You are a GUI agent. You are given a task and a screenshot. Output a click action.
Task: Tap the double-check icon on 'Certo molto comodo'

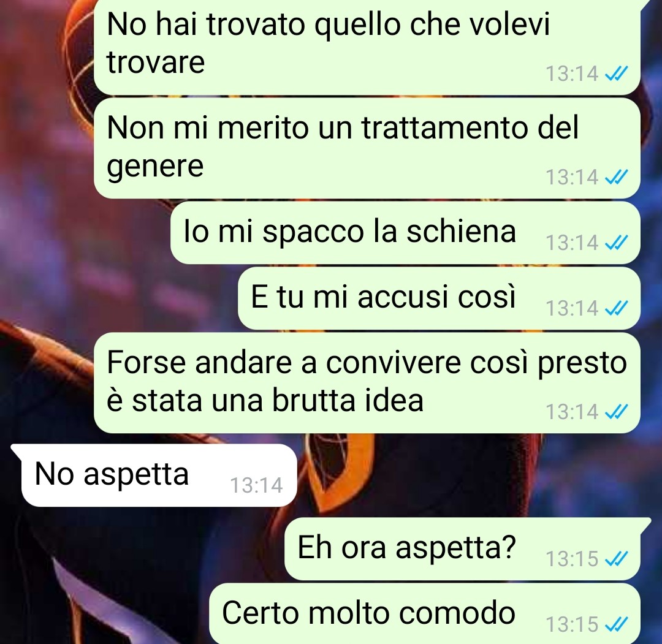click(617, 624)
